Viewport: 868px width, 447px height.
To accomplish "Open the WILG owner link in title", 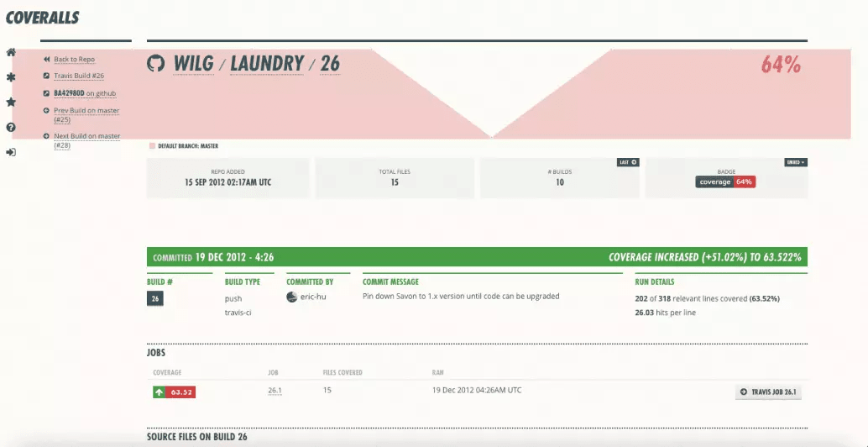I will 194,64.
